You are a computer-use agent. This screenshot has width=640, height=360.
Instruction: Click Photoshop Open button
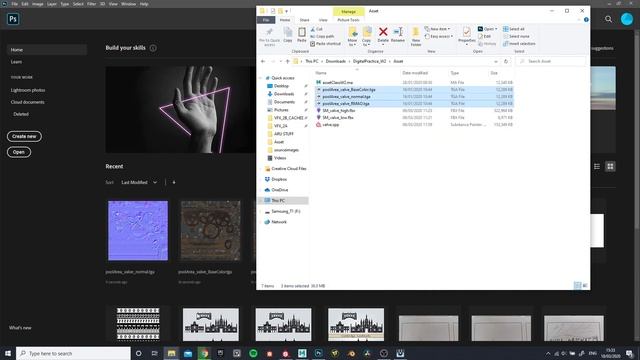19,152
